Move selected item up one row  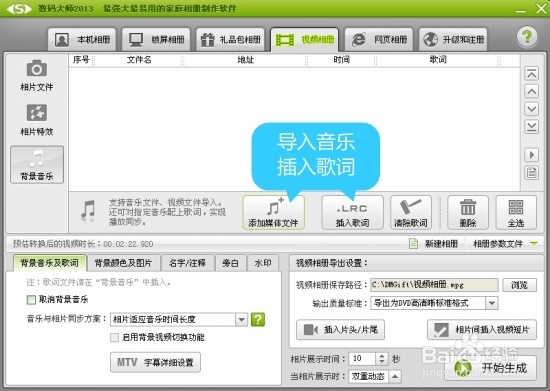pyautogui.click(x=532, y=92)
